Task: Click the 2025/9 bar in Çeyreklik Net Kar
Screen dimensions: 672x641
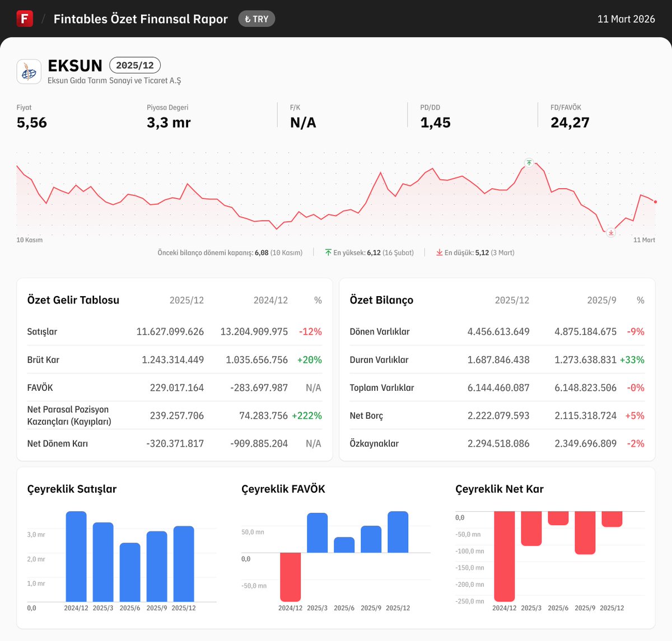Action: pyautogui.click(x=585, y=533)
